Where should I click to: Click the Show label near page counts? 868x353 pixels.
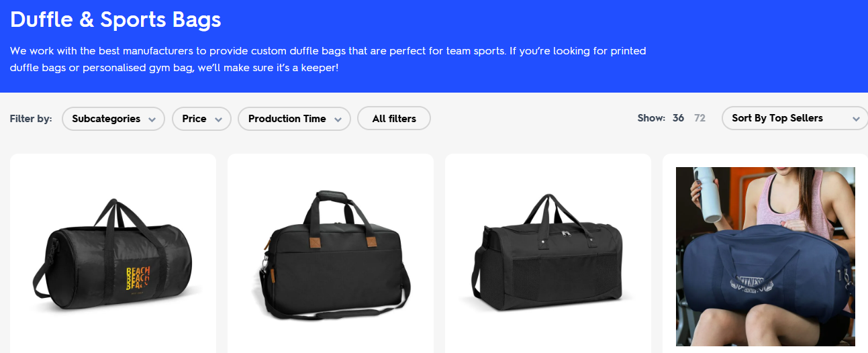click(651, 118)
